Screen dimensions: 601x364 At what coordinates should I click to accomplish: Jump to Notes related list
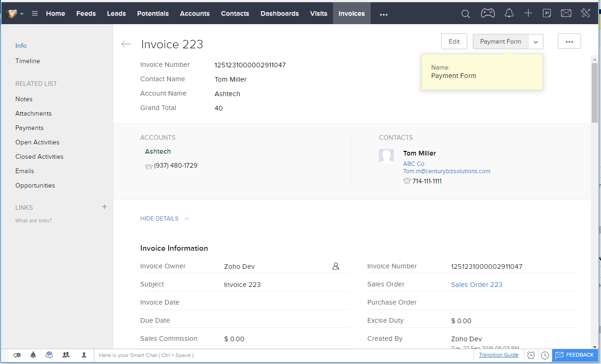[x=24, y=99]
